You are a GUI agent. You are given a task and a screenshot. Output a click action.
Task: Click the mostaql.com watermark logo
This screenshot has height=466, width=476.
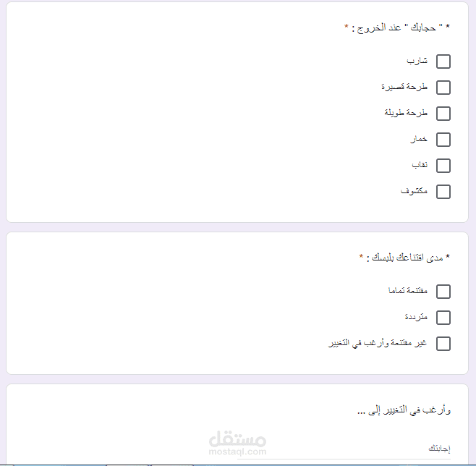[x=237, y=443]
